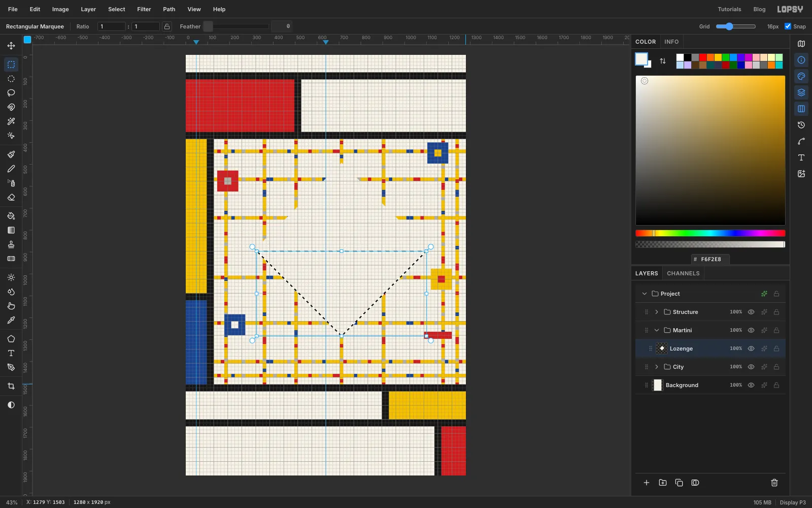Open the Layers panel icon in sidebar
This screenshot has width=812, height=508.
(801, 92)
